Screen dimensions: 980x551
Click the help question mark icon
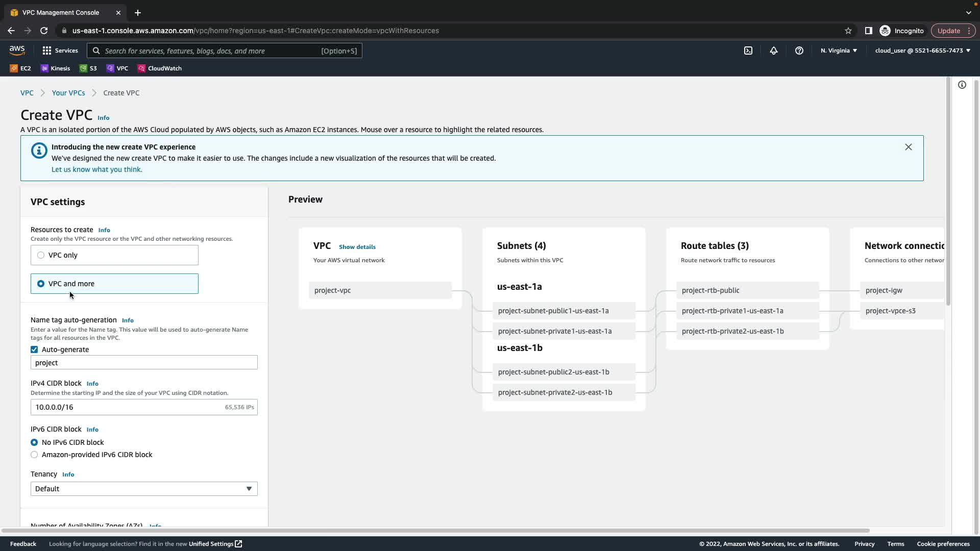pyautogui.click(x=799, y=51)
